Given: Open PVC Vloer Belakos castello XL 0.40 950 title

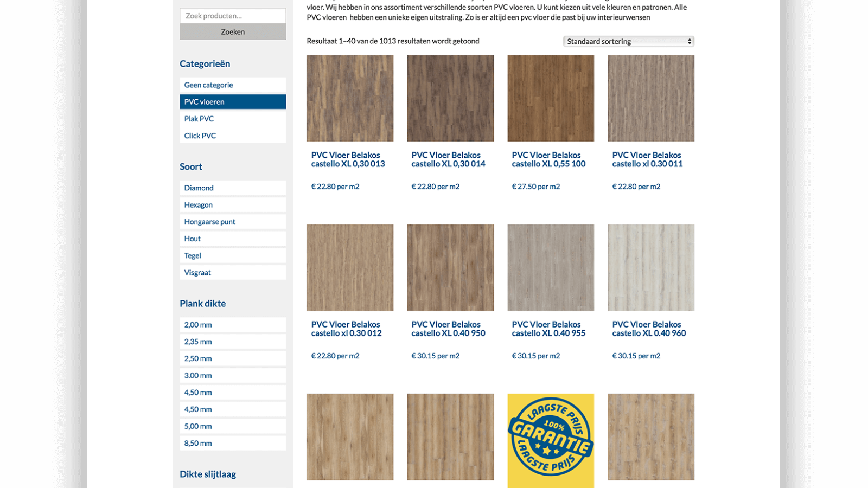Looking at the screenshot, I should tap(448, 329).
